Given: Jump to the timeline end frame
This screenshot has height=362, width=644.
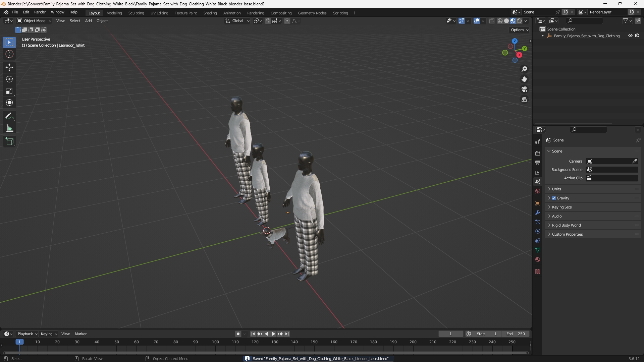Looking at the screenshot, I should tap(287, 334).
